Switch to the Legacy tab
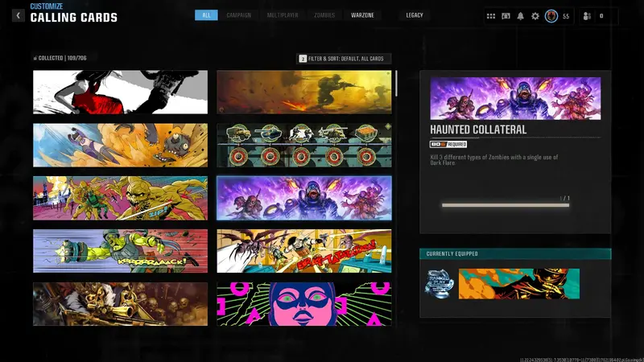This screenshot has width=644, height=362. [x=415, y=15]
